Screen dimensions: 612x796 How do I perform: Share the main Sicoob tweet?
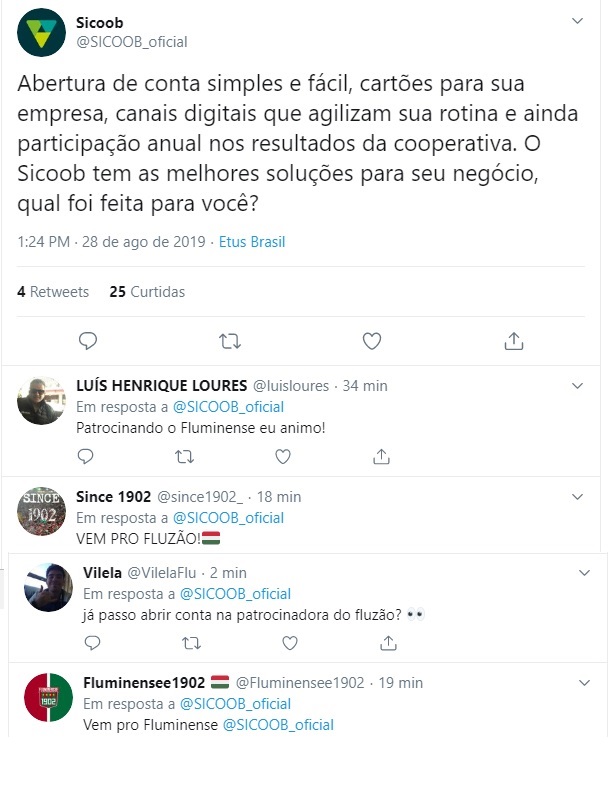tap(514, 341)
